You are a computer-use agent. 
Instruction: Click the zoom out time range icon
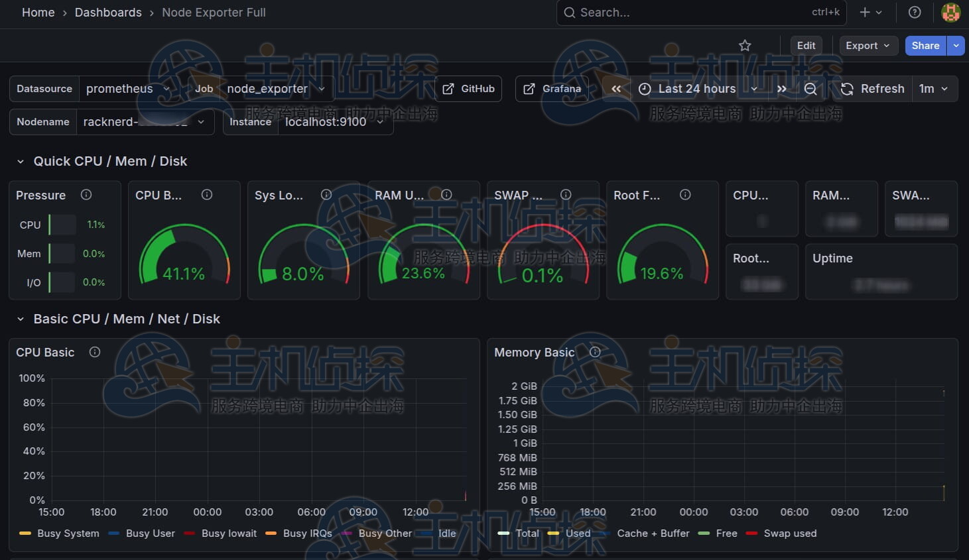tap(810, 89)
